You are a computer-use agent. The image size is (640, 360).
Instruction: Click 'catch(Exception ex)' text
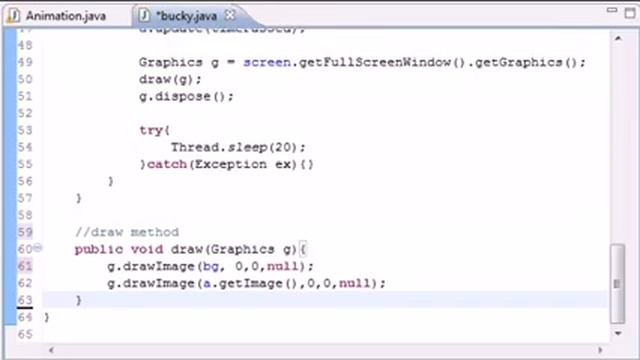[222, 164]
